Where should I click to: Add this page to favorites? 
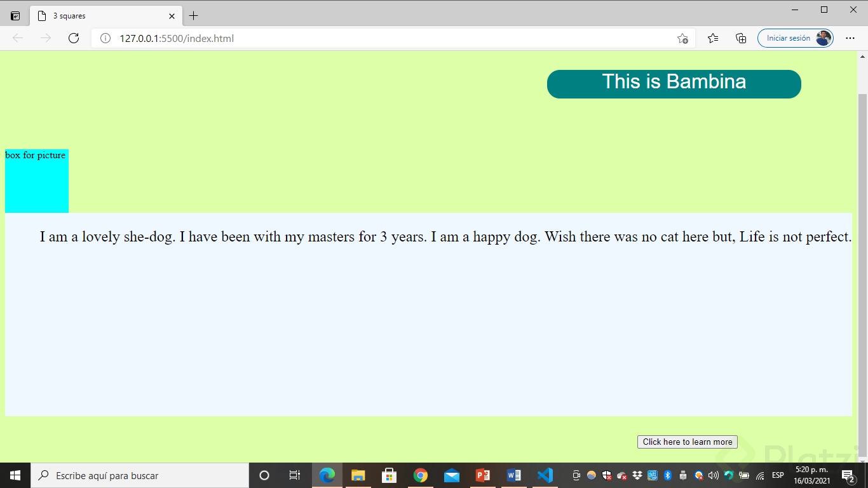coord(682,38)
